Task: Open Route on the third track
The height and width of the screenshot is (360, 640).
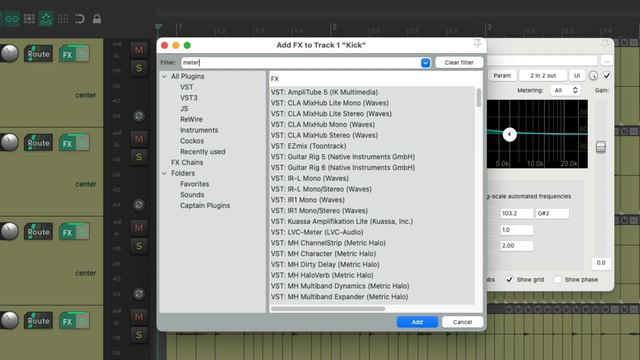Action: coord(38,232)
